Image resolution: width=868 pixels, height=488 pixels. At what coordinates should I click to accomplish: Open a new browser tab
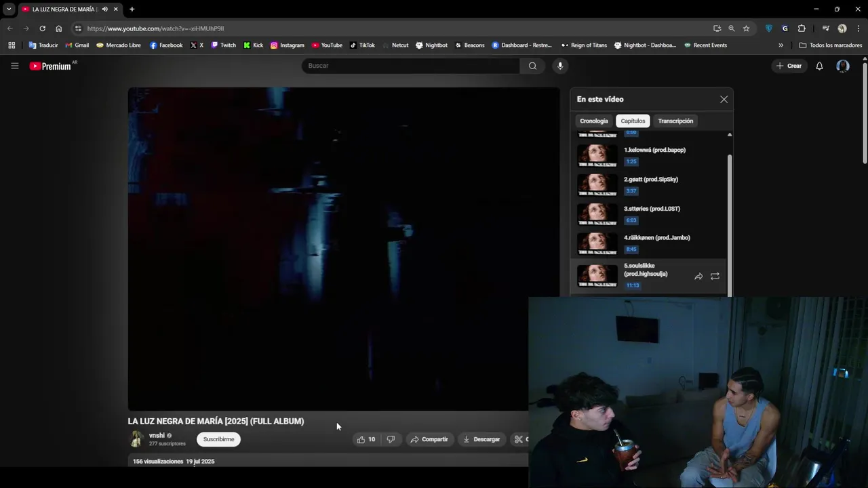[x=132, y=9]
